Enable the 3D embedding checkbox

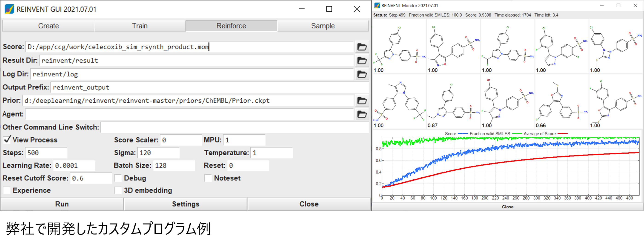point(118,190)
